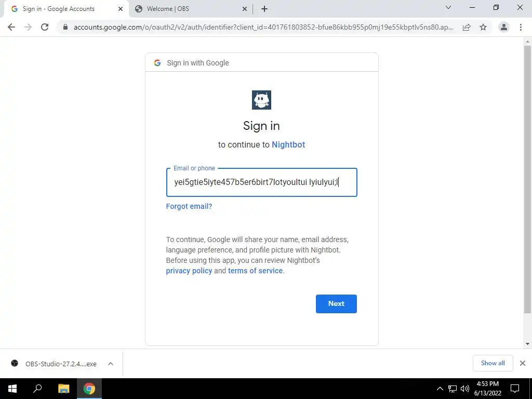
Task: Click the Nightbot logo image
Action: point(261,100)
